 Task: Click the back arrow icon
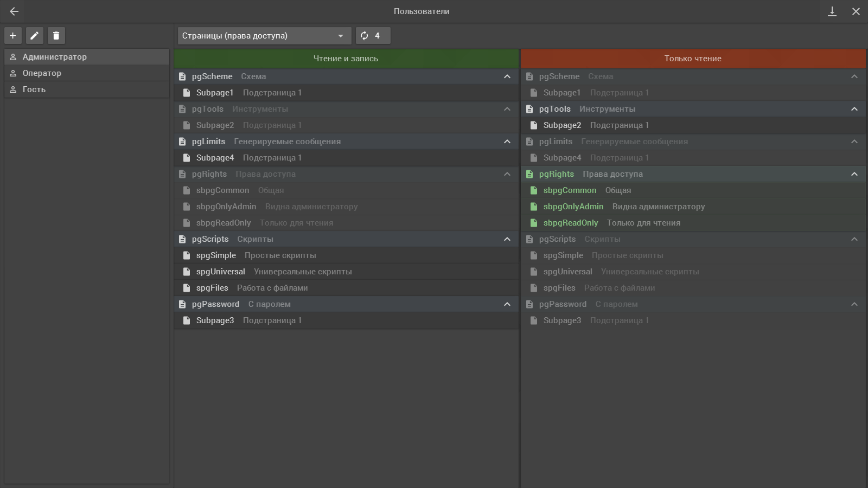click(14, 11)
